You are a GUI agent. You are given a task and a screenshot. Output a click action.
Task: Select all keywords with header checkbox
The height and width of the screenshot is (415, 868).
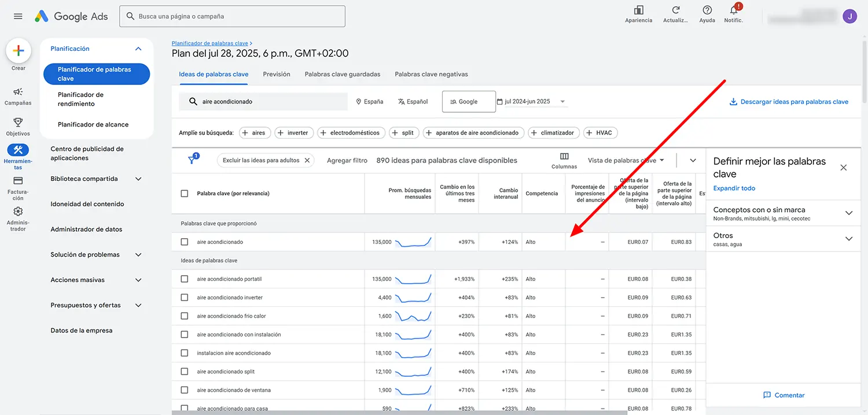[185, 194]
